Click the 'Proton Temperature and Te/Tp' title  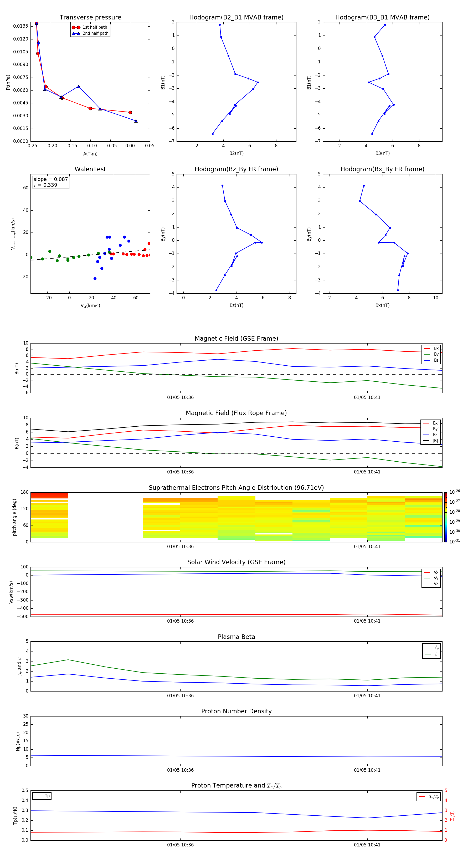point(236,786)
